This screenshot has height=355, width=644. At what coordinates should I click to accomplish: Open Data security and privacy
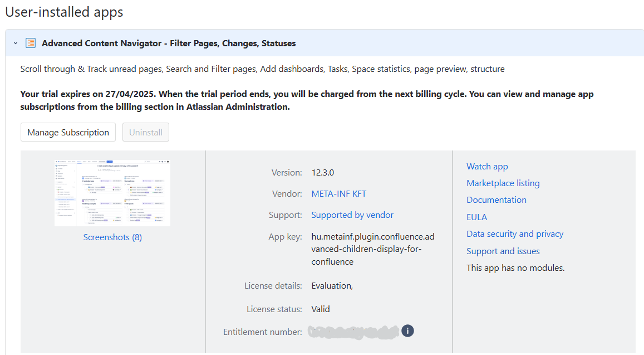tap(514, 234)
